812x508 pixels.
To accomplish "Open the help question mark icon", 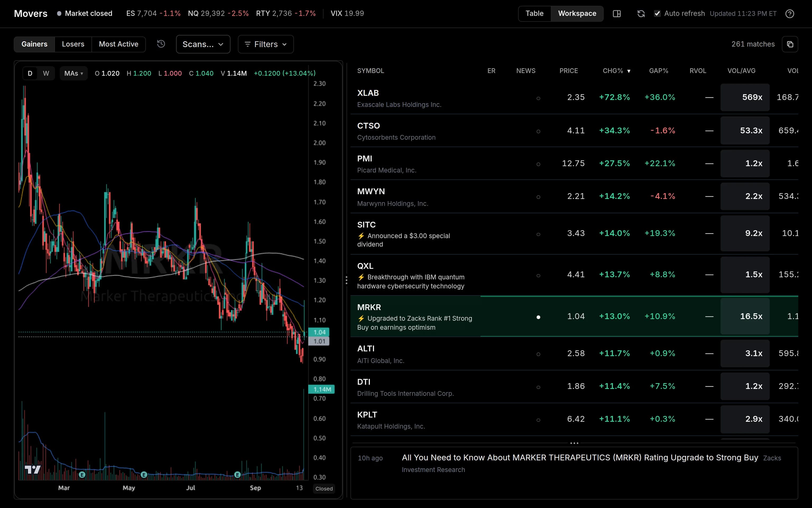I will click(790, 14).
